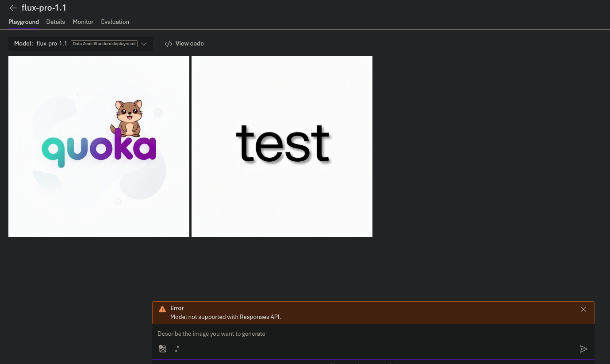610x364 pixels.
Task: Click the View code button
Action: click(x=184, y=44)
